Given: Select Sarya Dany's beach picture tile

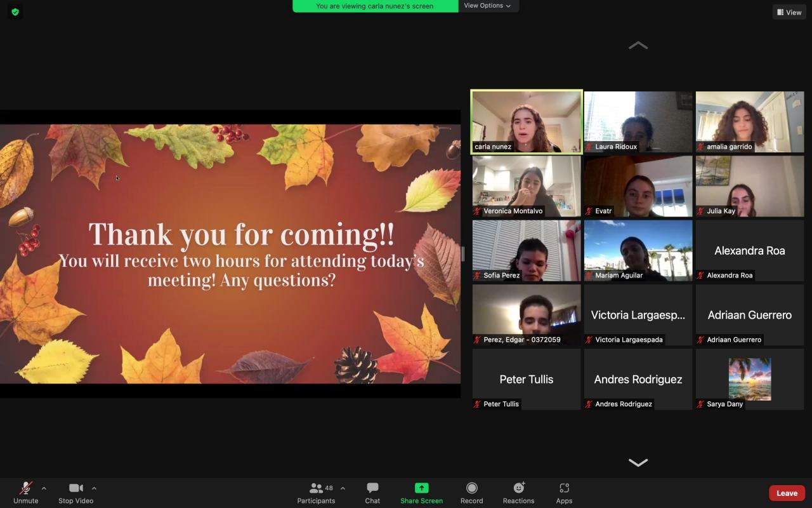Looking at the screenshot, I should pos(749,378).
